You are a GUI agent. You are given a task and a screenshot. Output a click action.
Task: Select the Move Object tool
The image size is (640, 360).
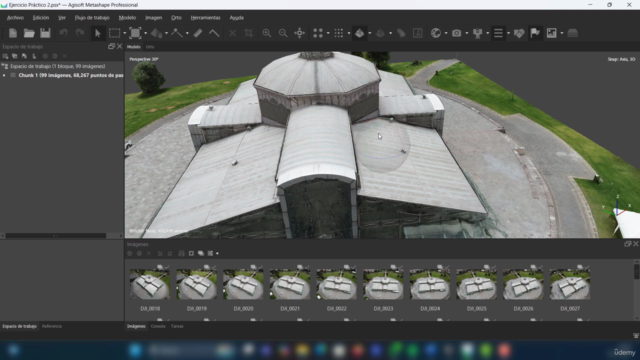(156, 33)
